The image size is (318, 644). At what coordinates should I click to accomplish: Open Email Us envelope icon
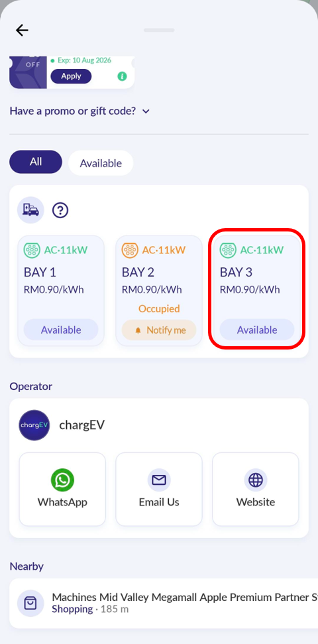pos(159,480)
